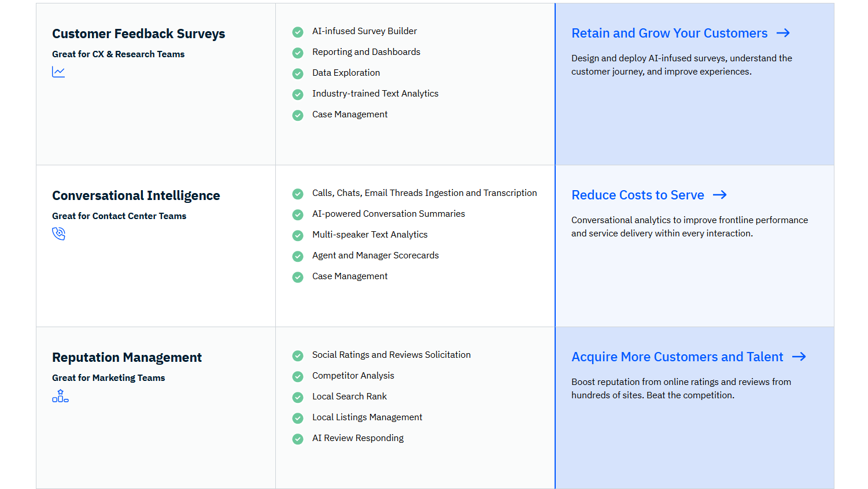Click the AI-infused Survey Builder feature text
This screenshot has width=868, height=489.
pos(364,31)
